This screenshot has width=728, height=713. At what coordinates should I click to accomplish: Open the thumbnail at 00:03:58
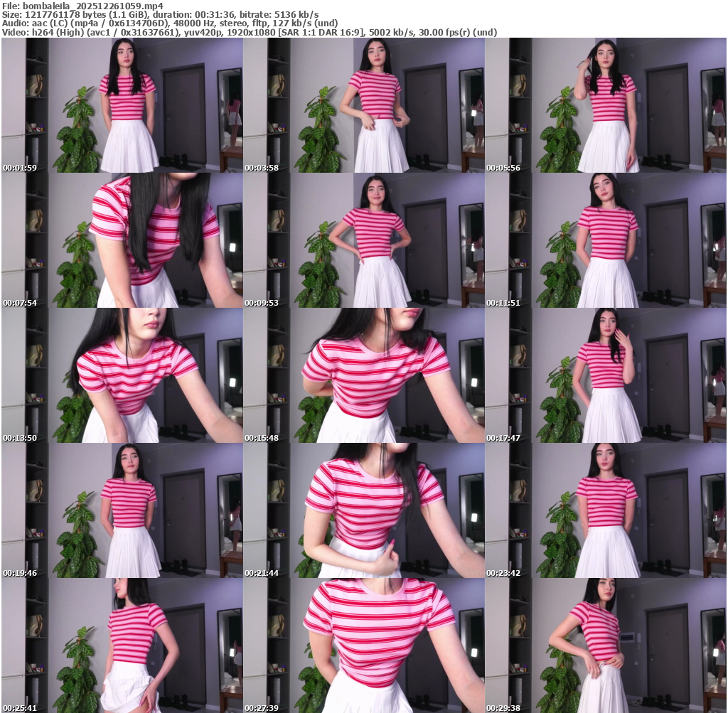click(x=363, y=105)
